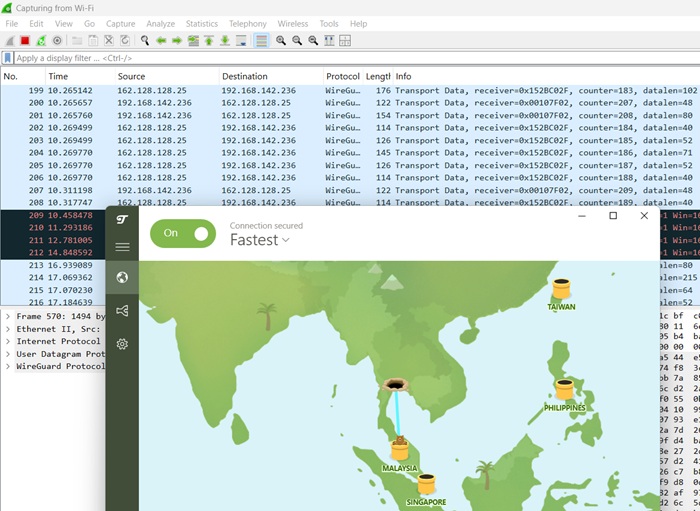Open Find a packet magnifier tool
The width and height of the screenshot is (700, 511).
point(145,41)
